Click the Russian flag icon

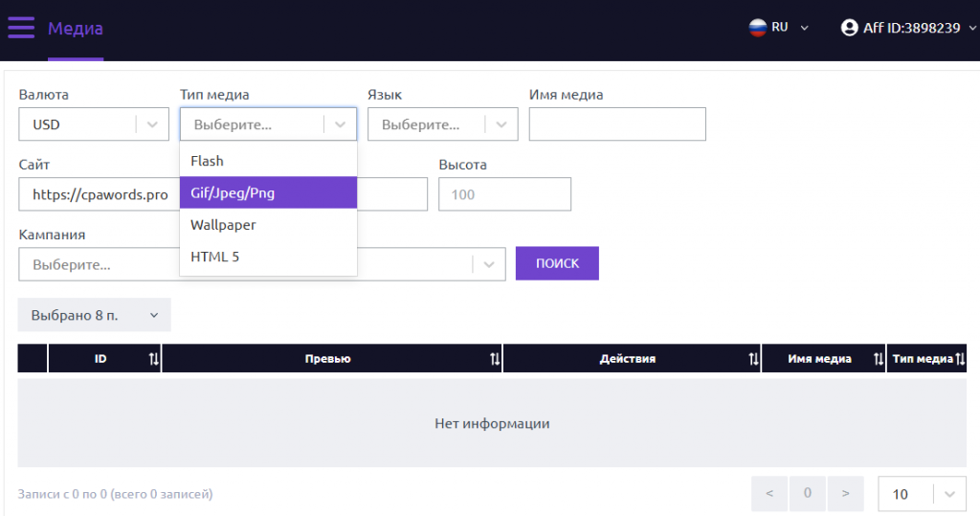tap(757, 28)
